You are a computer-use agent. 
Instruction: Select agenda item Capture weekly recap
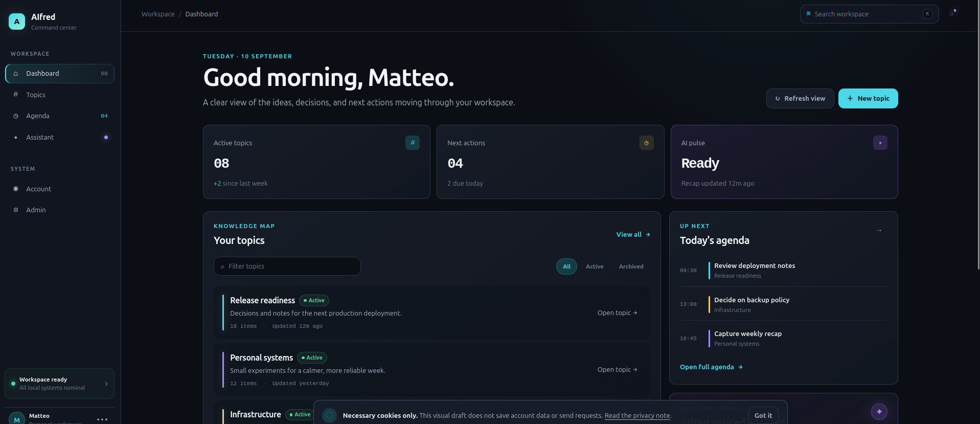pos(784,338)
